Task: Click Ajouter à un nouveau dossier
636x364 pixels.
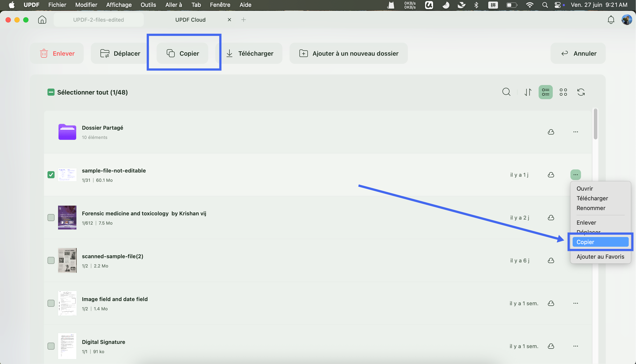Action: (349, 53)
